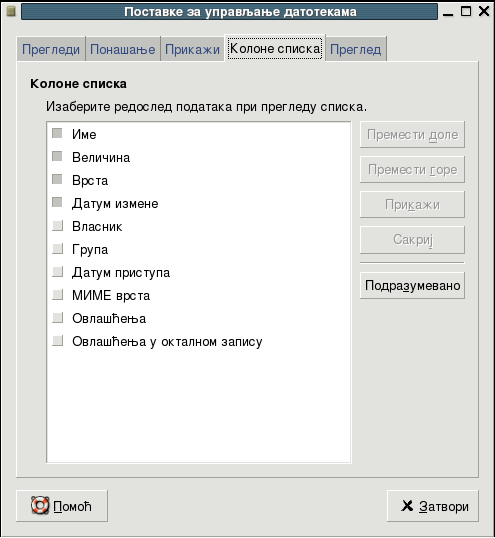
Task: Enable the Власник column checkbox
Action: [x=57, y=225]
